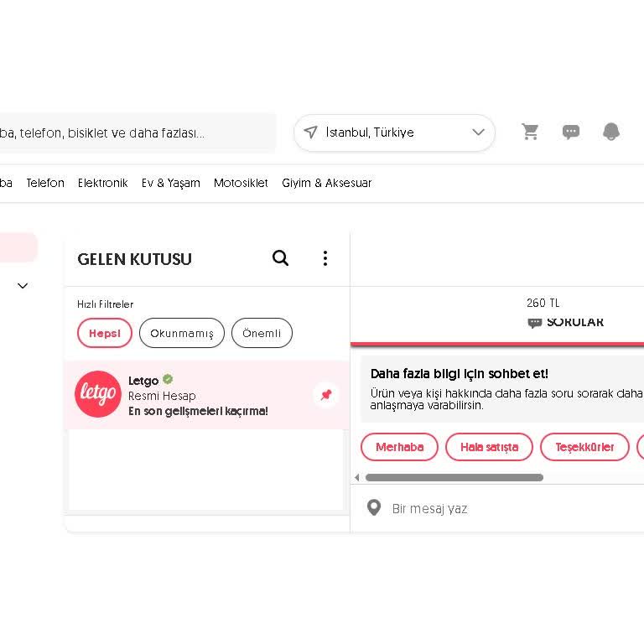Image resolution: width=644 pixels, height=644 pixels.
Task: Send the Teşekkürler quick reply
Action: [x=584, y=447]
